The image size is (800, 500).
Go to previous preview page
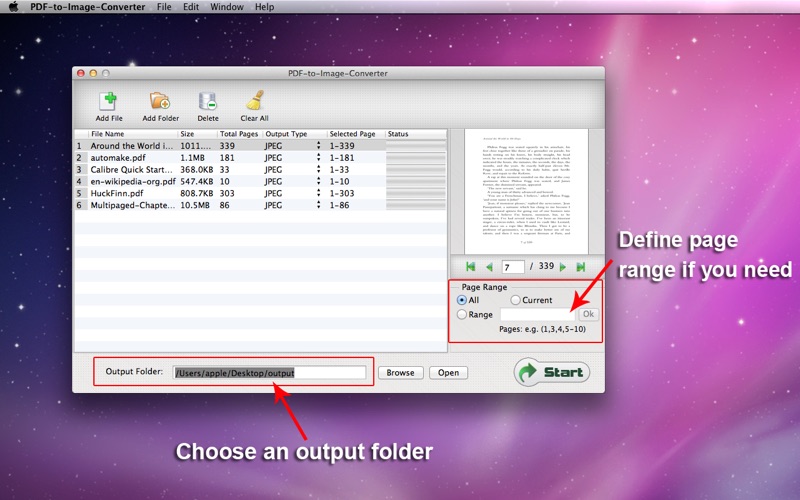(489, 267)
